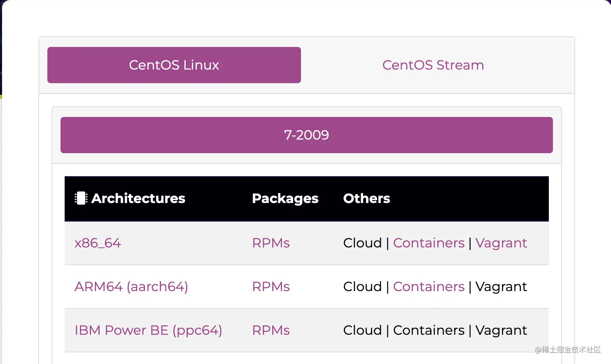Switch to the CentOS Linux tab
611x364 pixels.
pyautogui.click(x=174, y=65)
